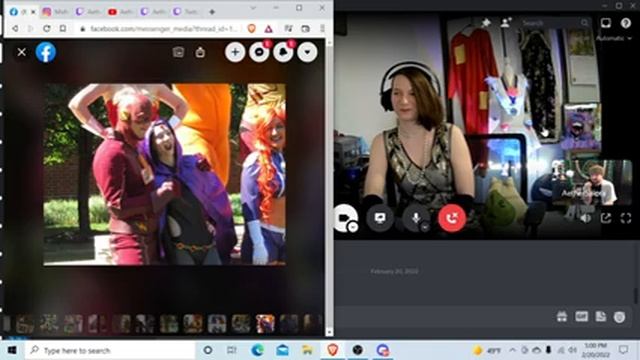Open the Facebook notifications bell

(283, 52)
